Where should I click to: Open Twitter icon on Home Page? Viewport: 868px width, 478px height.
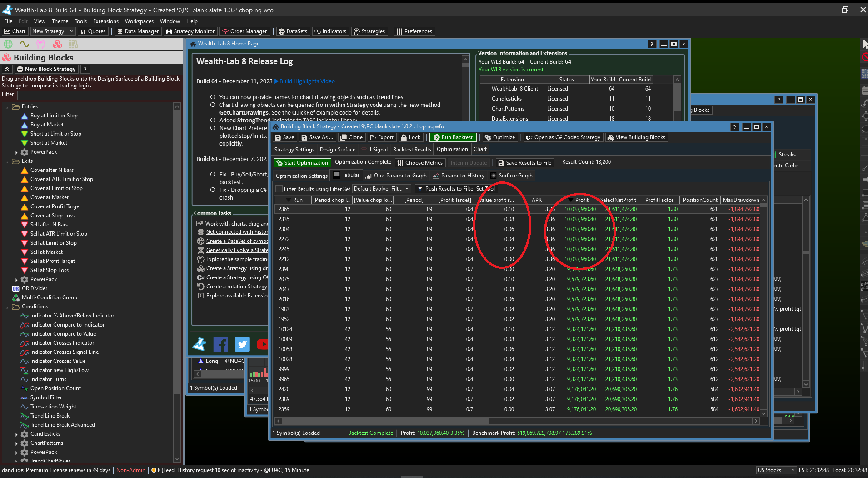pos(243,344)
